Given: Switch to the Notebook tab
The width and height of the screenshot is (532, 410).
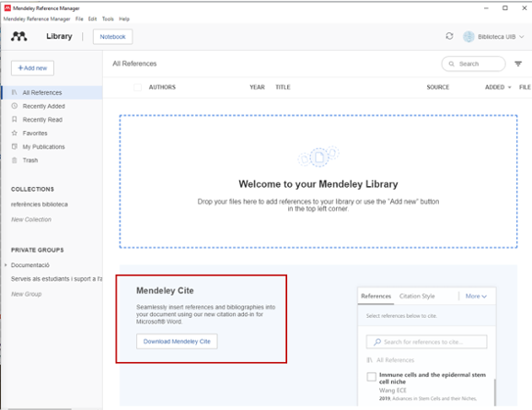Looking at the screenshot, I should (112, 37).
